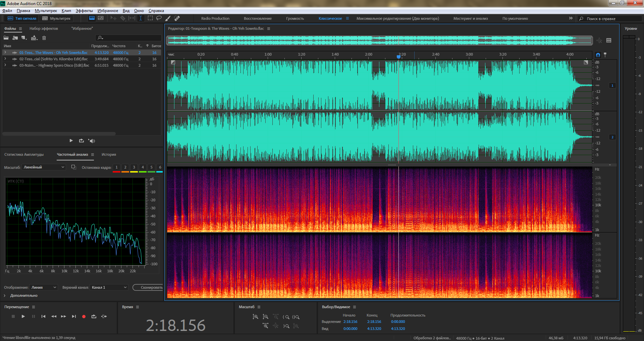Click the red Record button

pos(84,316)
